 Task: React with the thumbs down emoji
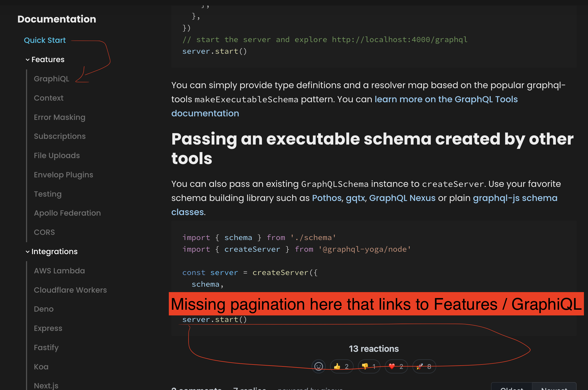369,366
